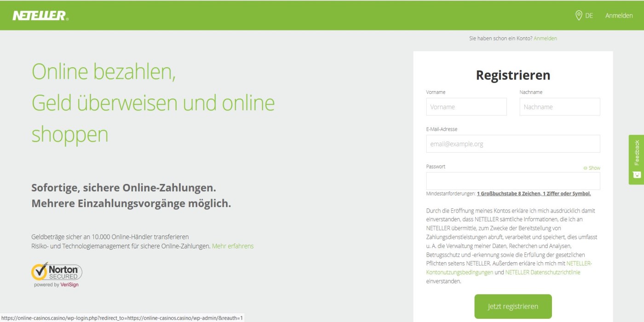Open the DE country selector
This screenshot has width=644, height=322.
click(x=584, y=16)
